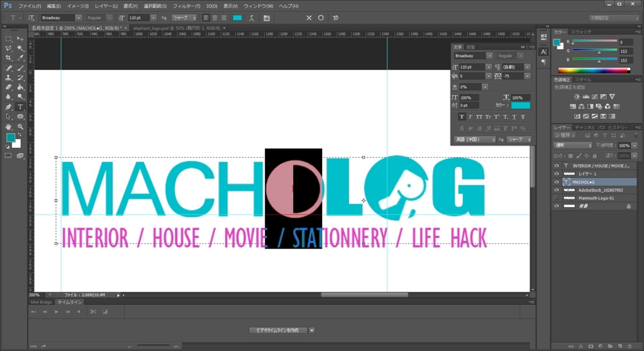Select the Eraser tool

(x=8, y=87)
